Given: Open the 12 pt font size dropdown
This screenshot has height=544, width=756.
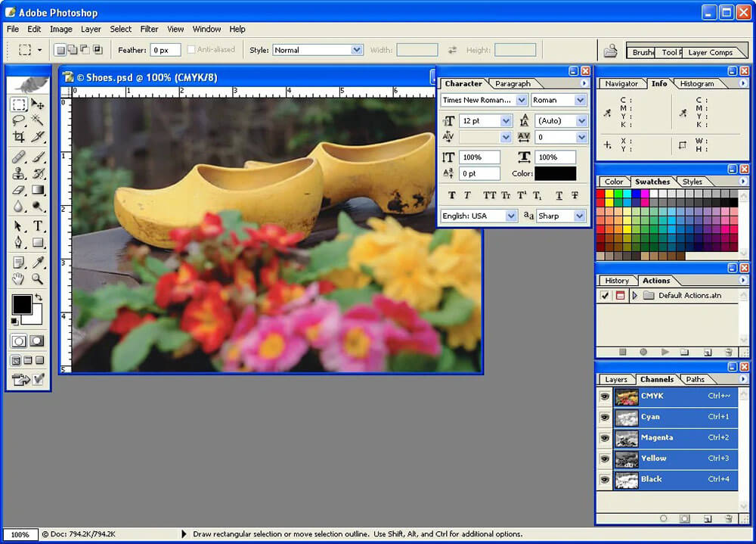Looking at the screenshot, I should tap(506, 120).
